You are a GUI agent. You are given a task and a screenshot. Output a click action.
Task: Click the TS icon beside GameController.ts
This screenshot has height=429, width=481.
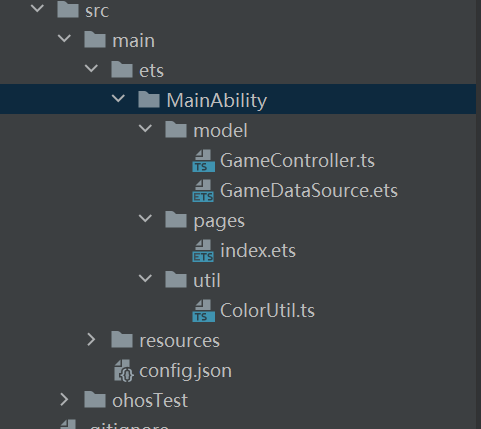point(203,161)
